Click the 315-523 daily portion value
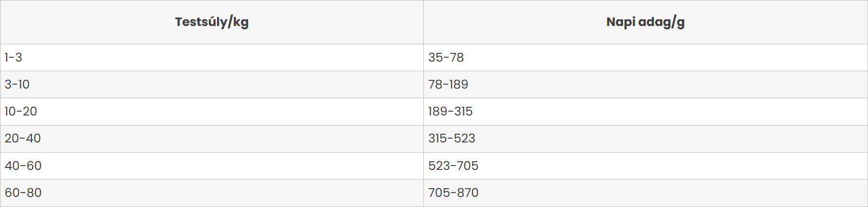This screenshot has width=868, height=207. click(x=452, y=139)
